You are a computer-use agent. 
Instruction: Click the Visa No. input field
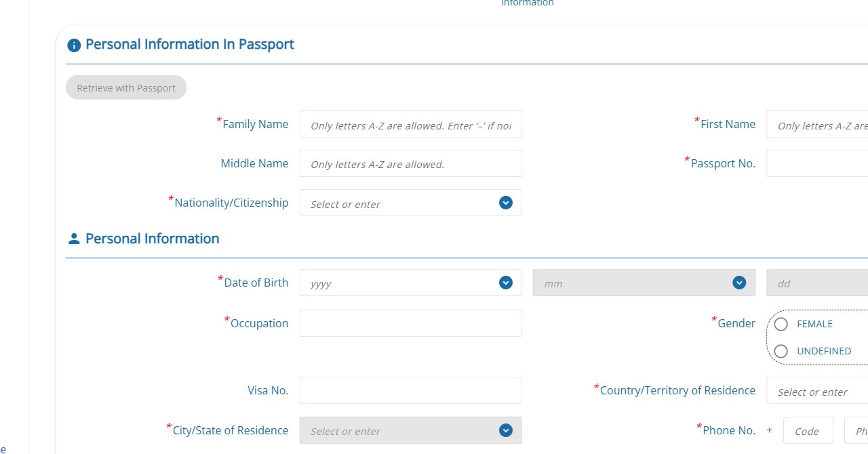pyautogui.click(x=410, y=390)
